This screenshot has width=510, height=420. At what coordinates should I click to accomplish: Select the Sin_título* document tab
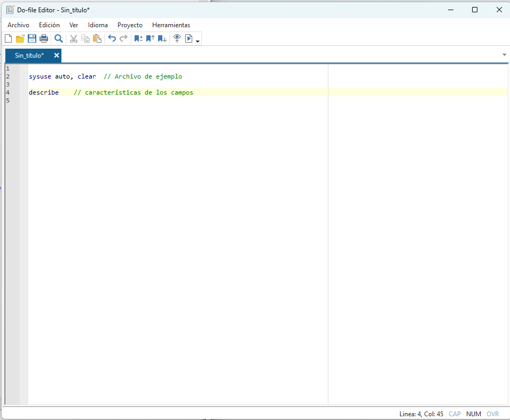pyautogui.click(x=29, y=56)
